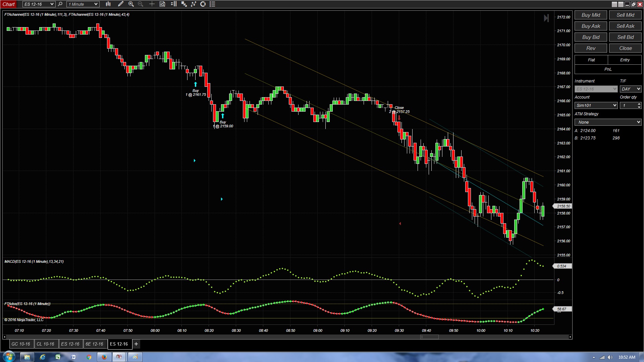Add a new chart tab with plus
Viewport: 644px width, 362px height.
click(136, 344)
